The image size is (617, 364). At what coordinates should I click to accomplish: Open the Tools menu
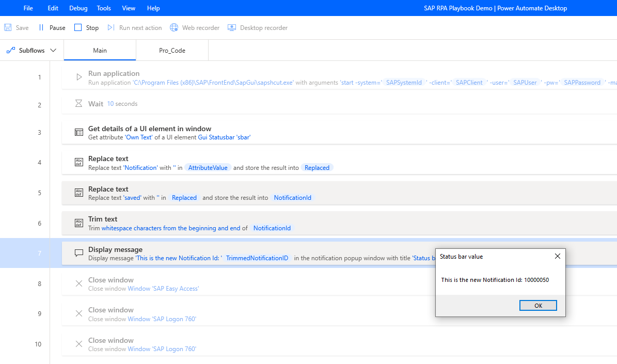(103, 8)
